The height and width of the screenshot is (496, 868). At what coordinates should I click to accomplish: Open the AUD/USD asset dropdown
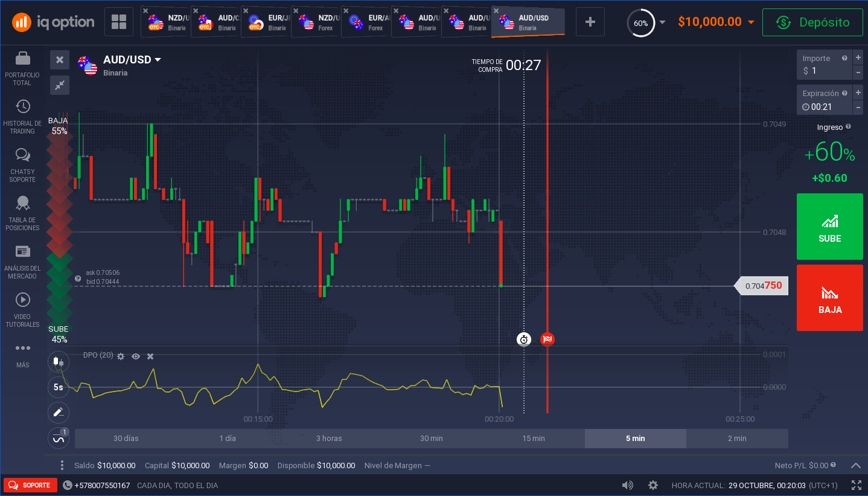(x=132, y=60)
